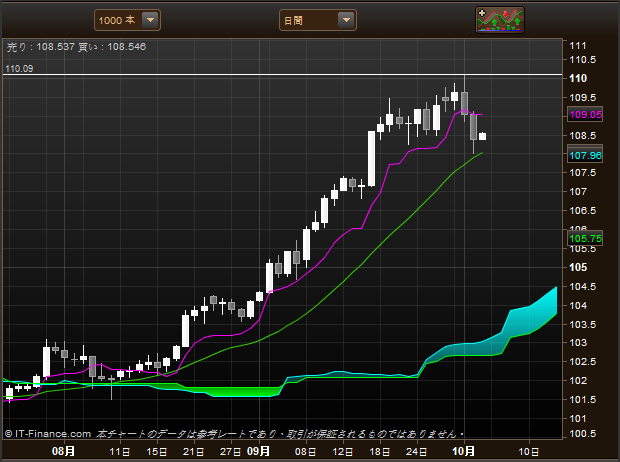Select the 12日 date axis label
620x462 pixels.
coord(343,452)
